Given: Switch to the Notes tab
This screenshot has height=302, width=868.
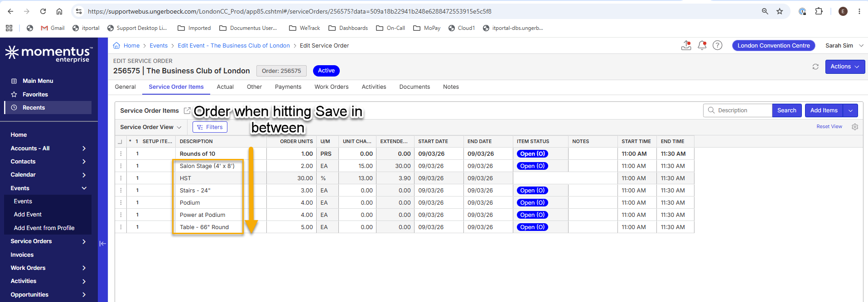Looking at the screenshot, I should (451, 87).
